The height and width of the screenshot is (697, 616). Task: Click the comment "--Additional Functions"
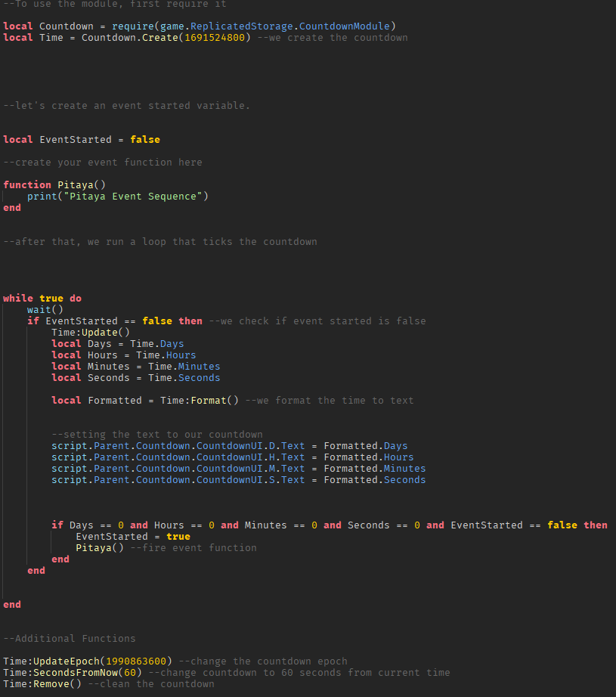[x=70, y=638]
